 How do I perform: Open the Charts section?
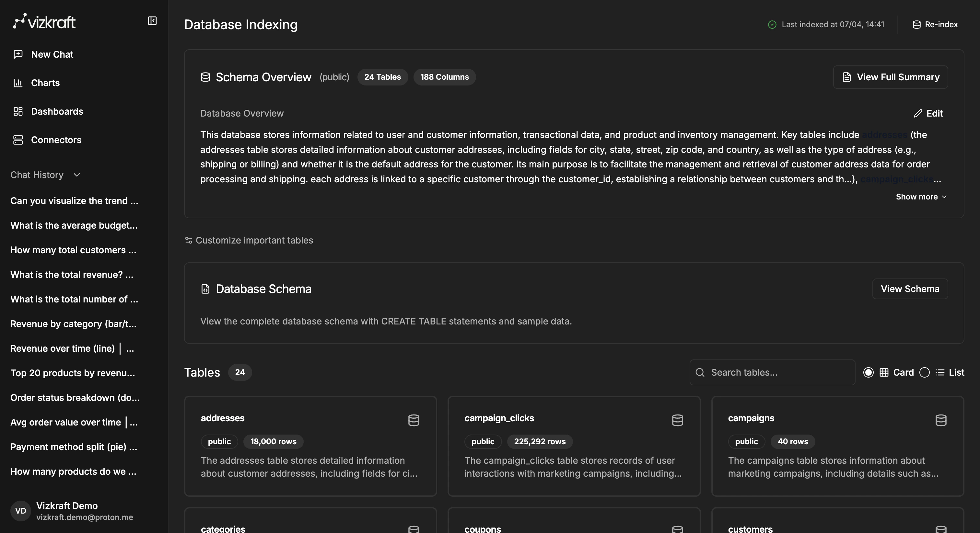pyautogui.click(x=45, y=83)
